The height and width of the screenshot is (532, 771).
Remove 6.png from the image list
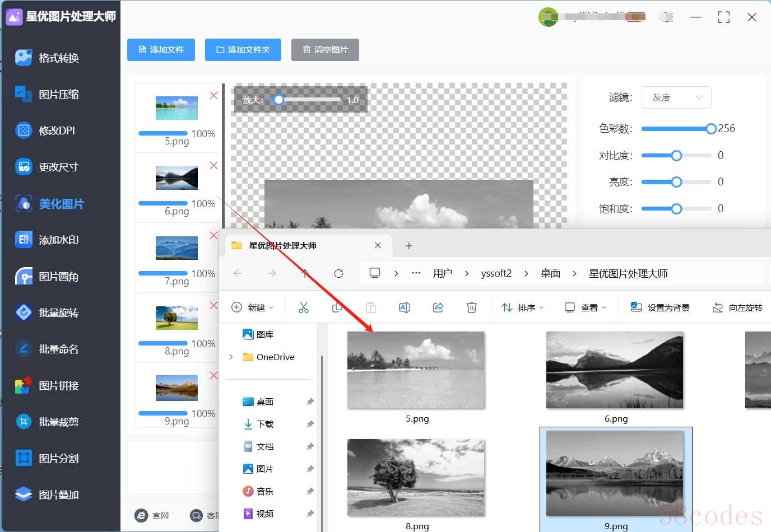point(213,166)
